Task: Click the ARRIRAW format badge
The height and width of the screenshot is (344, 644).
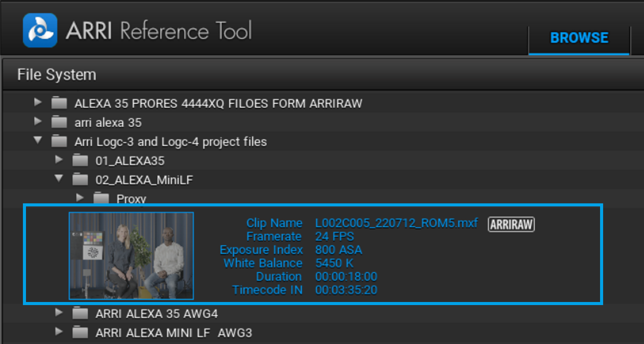Action: pos(511,225)
